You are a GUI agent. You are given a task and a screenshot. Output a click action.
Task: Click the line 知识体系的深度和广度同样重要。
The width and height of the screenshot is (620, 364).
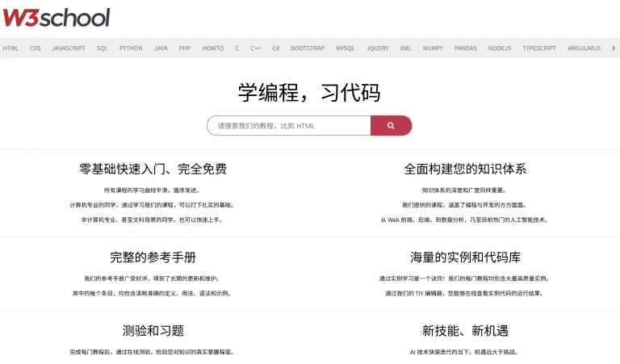[x=465, y=190]
